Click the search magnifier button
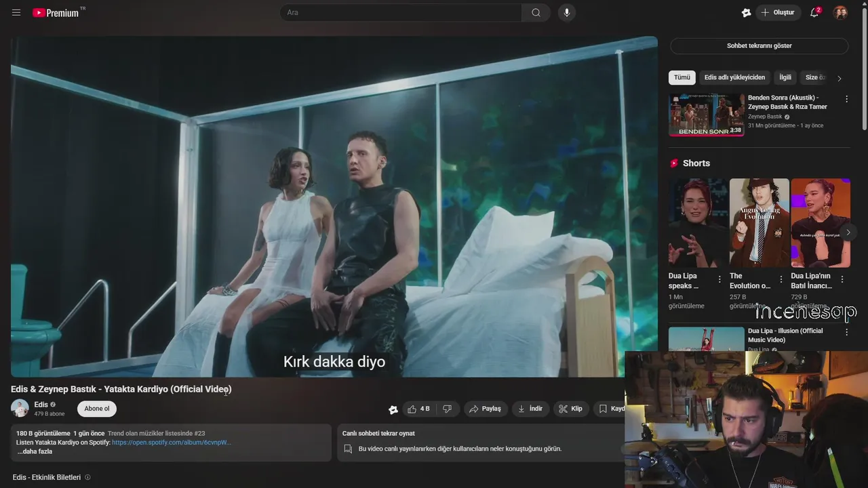 pyautogui.click(x=536, y=12)
